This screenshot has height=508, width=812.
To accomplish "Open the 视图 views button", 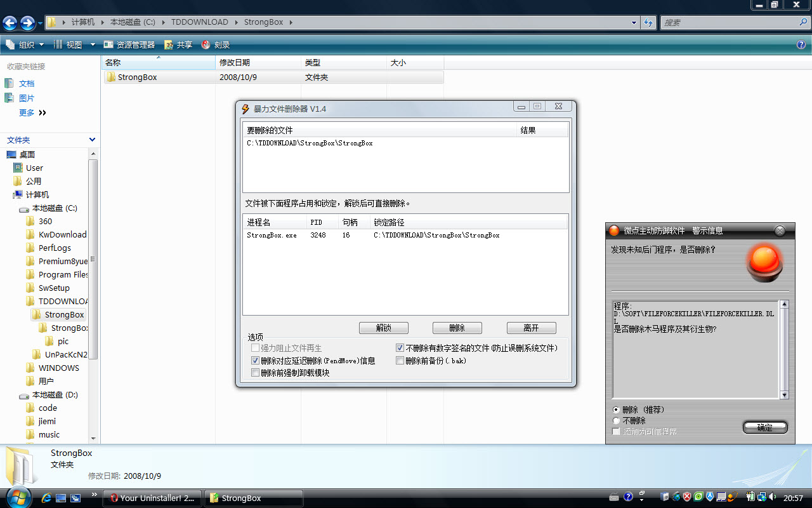I will coord(68,44).
